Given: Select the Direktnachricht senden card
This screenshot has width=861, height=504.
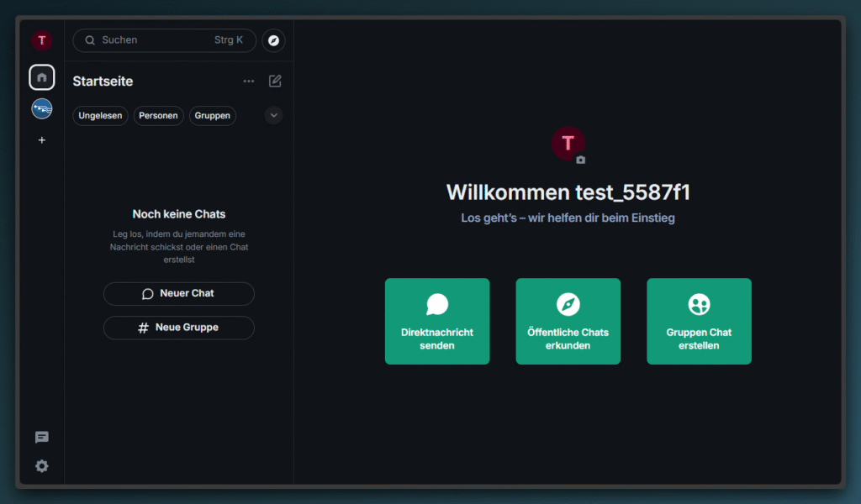Looking at the screenshot, I should (x=437, y=322).
